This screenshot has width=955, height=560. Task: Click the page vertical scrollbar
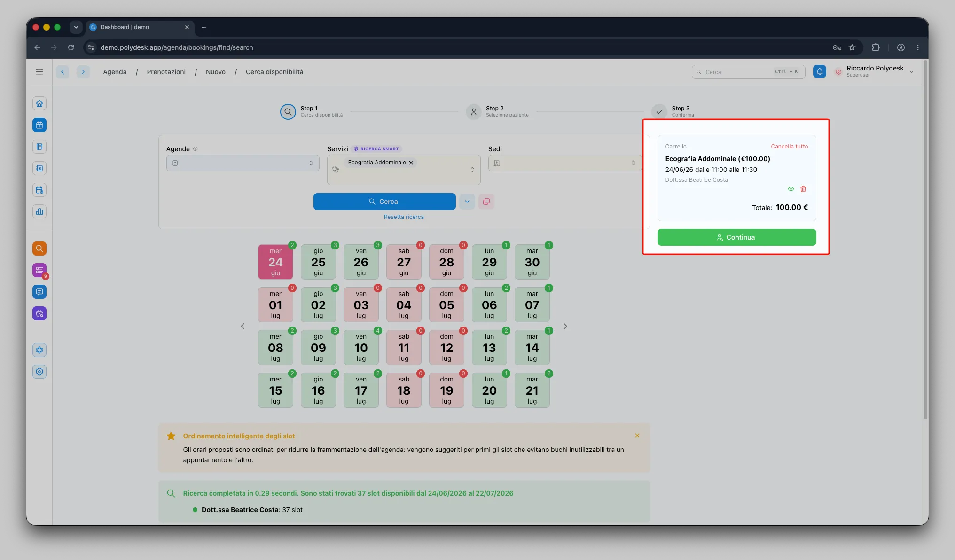(925, 240)
